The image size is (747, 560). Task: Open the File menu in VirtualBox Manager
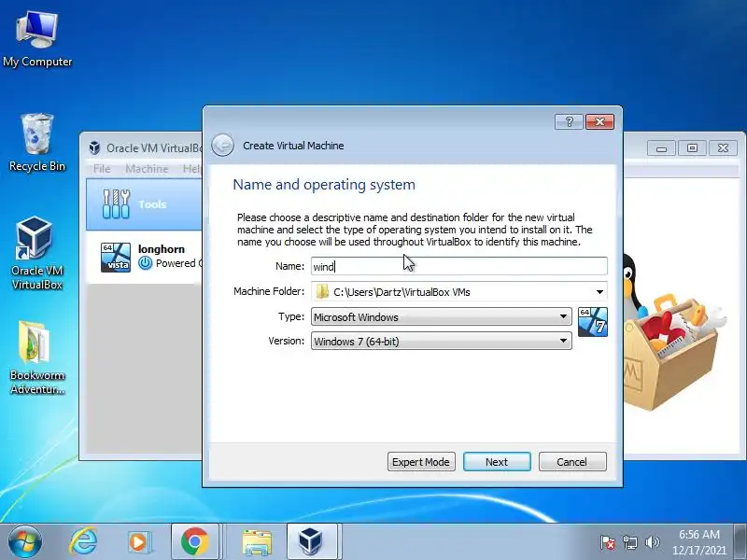pos(102,169)
